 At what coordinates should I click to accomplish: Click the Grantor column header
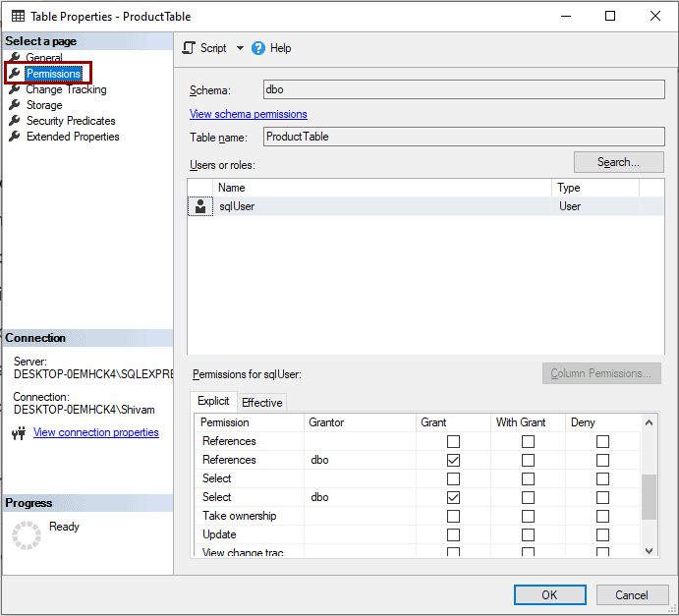360,422
